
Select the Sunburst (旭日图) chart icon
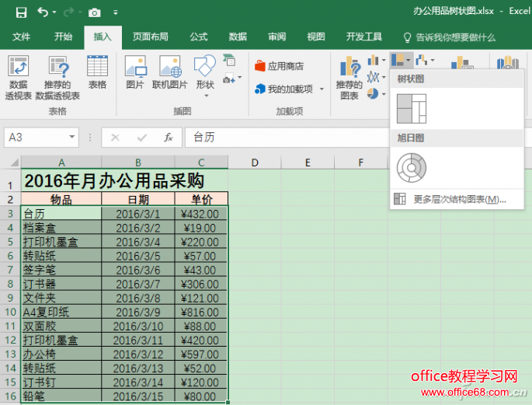tap(411, 167)
